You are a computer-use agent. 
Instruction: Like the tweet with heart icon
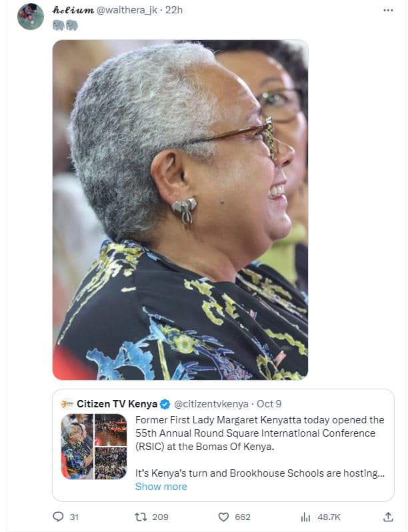coord(223,517)
